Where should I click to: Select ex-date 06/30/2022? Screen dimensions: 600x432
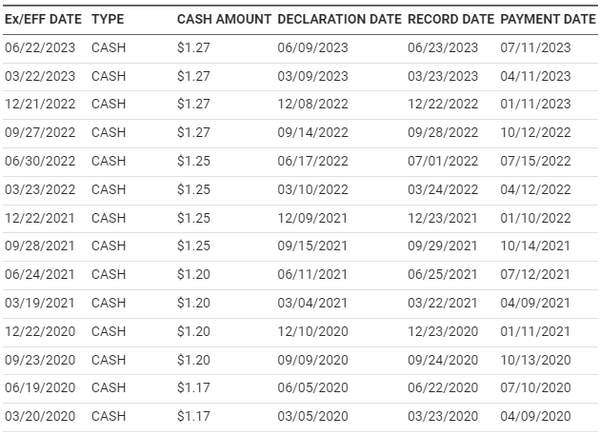(x=40, y=161)
